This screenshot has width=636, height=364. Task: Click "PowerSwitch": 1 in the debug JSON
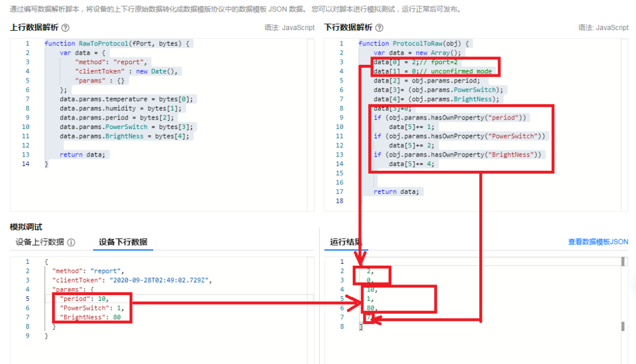92,308
